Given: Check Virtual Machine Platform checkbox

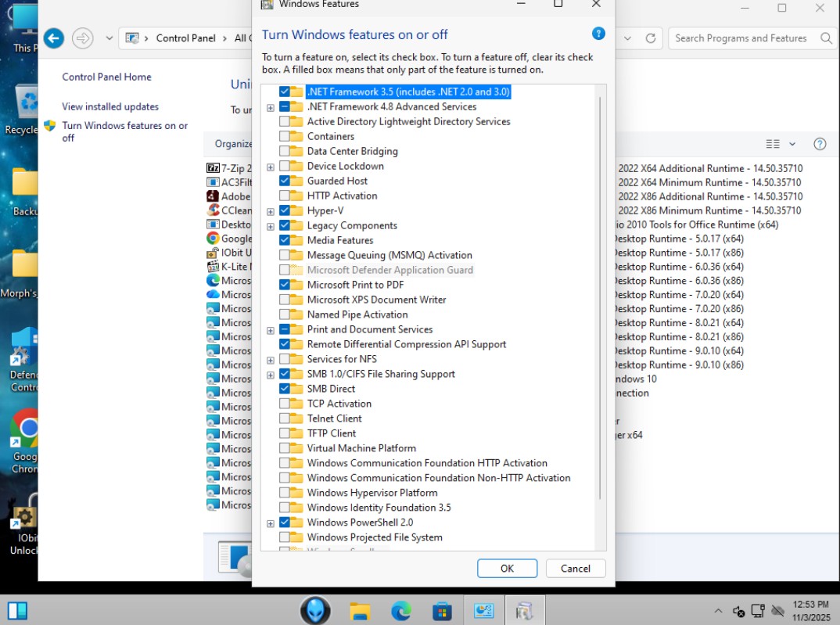Looking at the screenshot, I should (x=285, y=448).
